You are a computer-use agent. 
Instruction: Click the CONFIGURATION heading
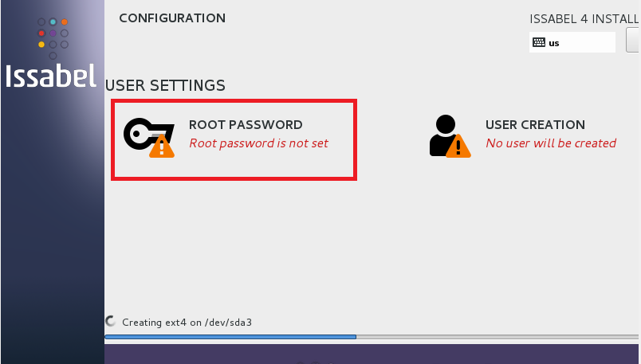172,18
